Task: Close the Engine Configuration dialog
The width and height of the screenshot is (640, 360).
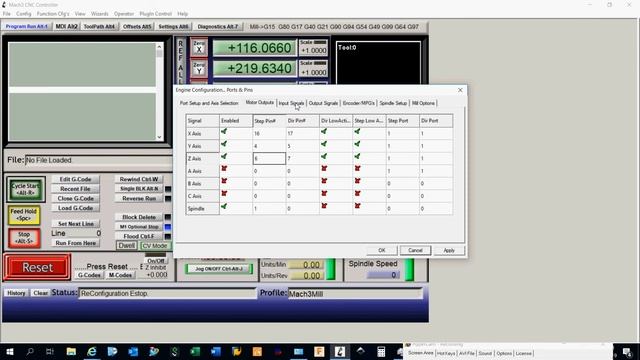Action: (x=460, y=90)
